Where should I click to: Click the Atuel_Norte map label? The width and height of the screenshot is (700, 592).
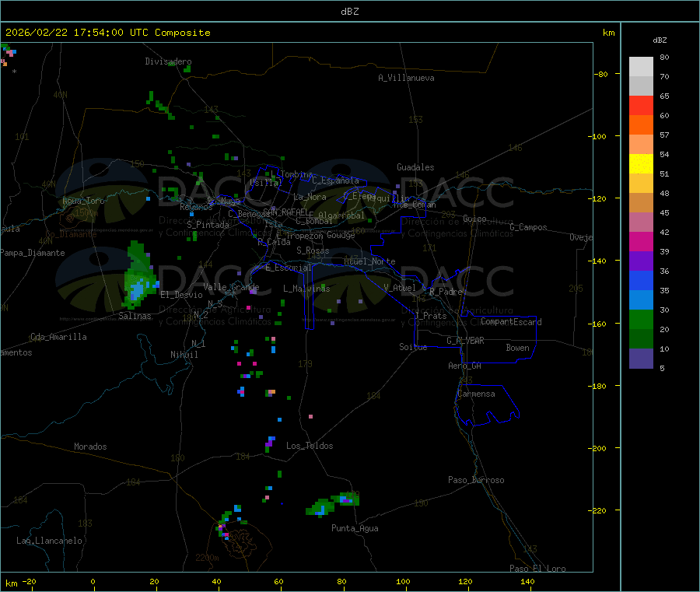coord(369,261)
